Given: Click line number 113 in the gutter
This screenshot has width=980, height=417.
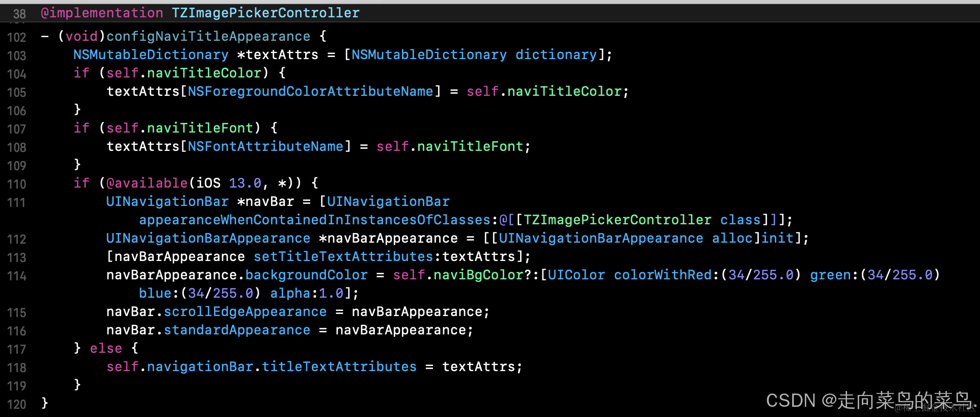Looking at the screenshot, I should [x=16, y=257].
